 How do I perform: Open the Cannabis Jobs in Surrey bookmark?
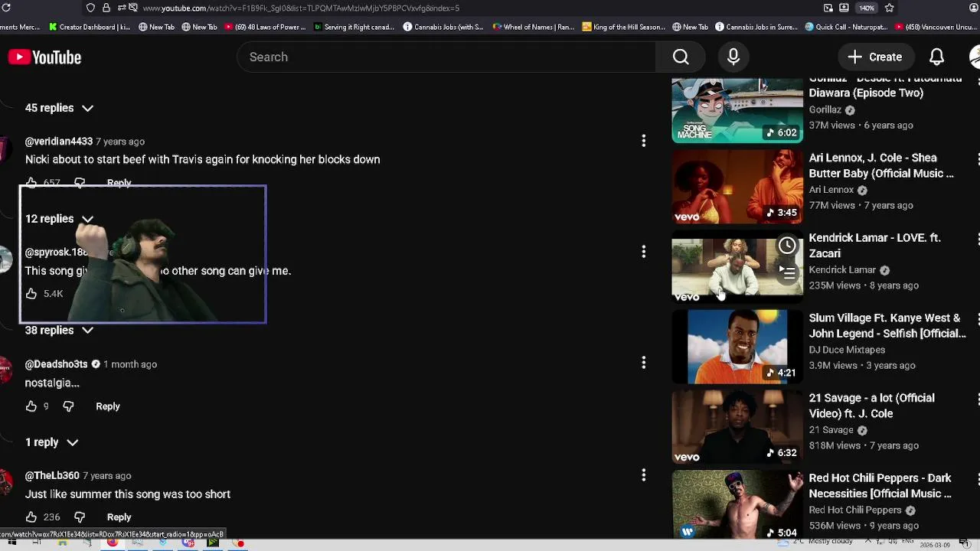coord(756,27)
